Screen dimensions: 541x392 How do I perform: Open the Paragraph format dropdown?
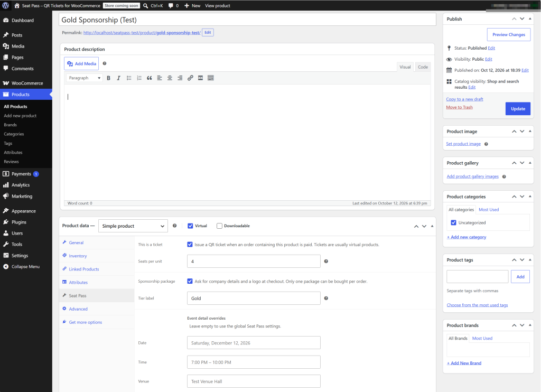[x=85, y=78]
